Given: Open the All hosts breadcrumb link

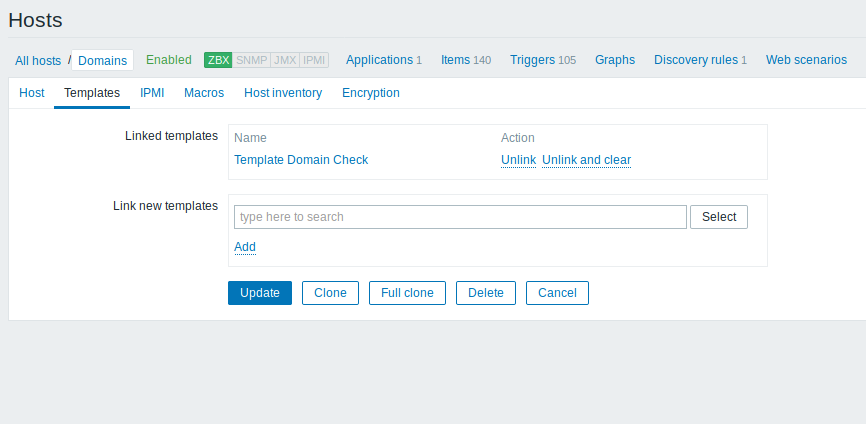Looking at the screenshot, I should (x=38, y=61).
